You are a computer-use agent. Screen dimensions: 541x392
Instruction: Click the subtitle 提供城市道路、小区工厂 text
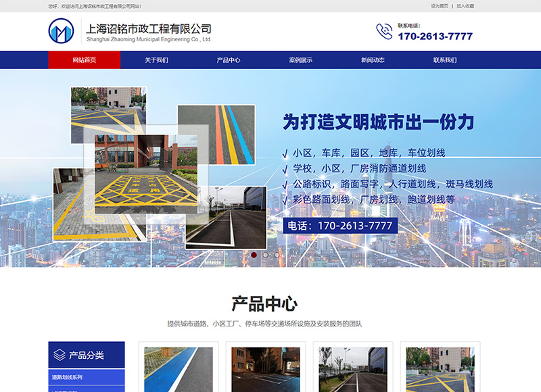(264, 324)
